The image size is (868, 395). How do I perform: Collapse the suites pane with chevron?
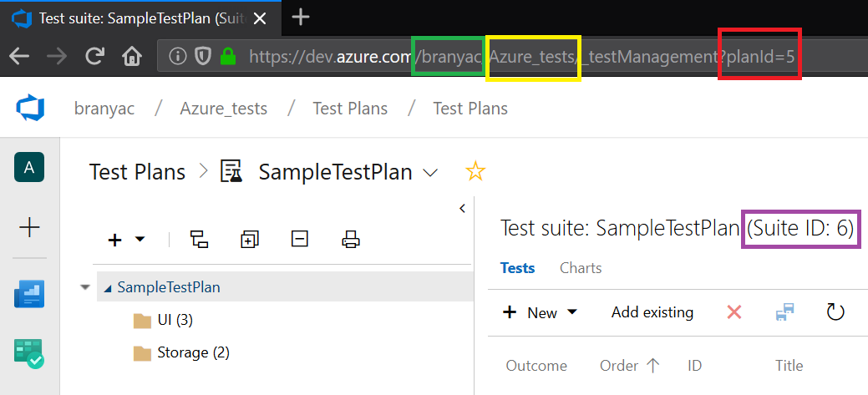coord(462,209)
